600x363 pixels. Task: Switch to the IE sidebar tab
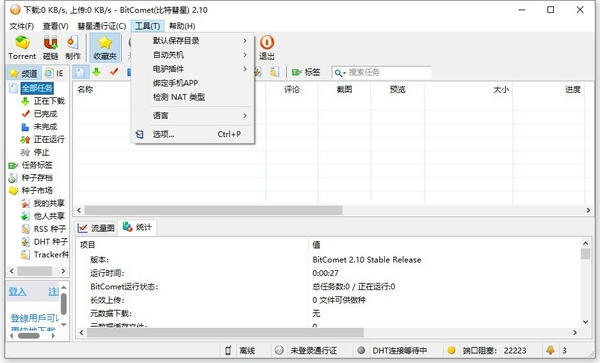55,73
